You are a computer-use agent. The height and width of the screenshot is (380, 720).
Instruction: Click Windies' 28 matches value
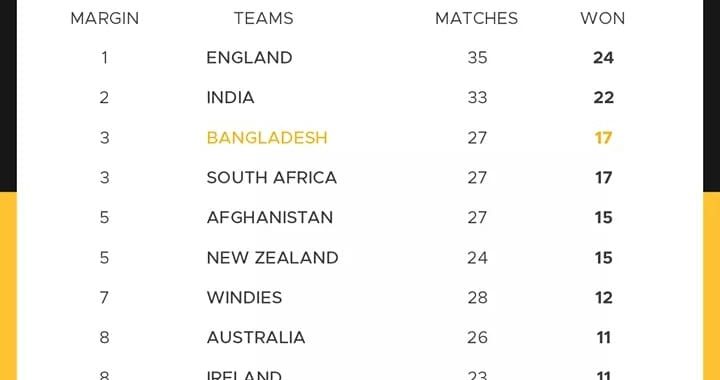pos(477,297)
